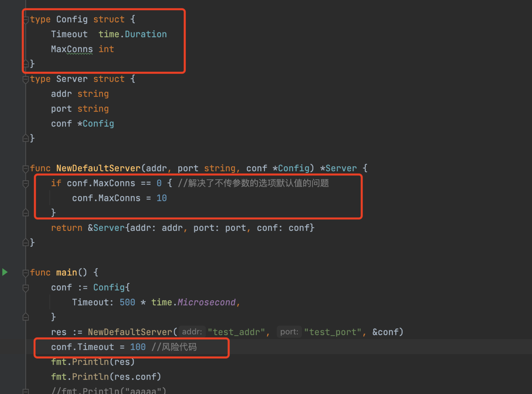Viewport: 532px width, 394px height.
Task: Click the fold end marker of NewDefaultServer
Action: coord(26,243)
